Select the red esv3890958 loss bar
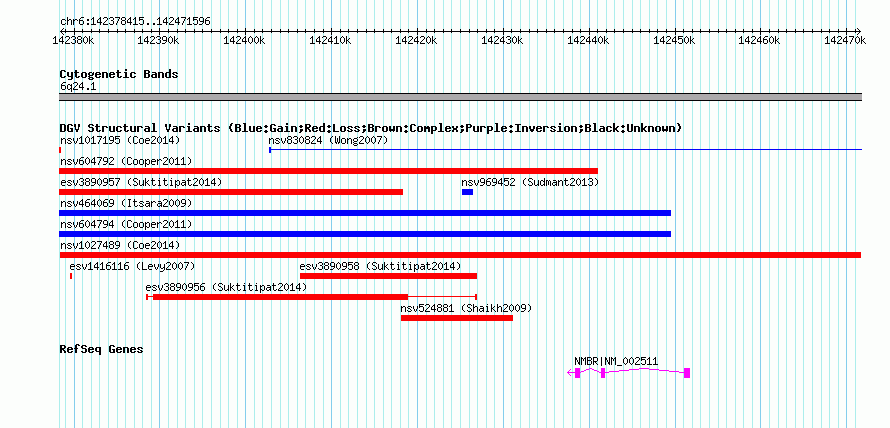The width and height of the screenshot is (890, 428). [x=388, y=276]
